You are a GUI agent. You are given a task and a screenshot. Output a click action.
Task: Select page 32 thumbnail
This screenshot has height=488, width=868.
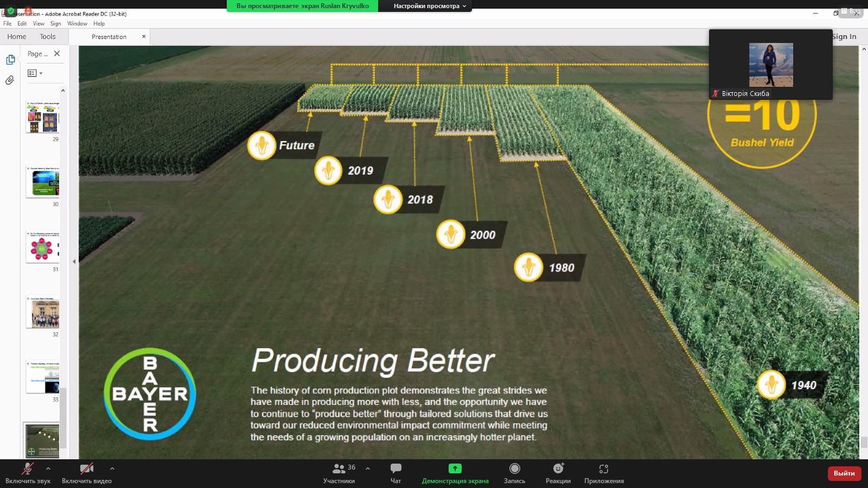[x=42, y=312]
